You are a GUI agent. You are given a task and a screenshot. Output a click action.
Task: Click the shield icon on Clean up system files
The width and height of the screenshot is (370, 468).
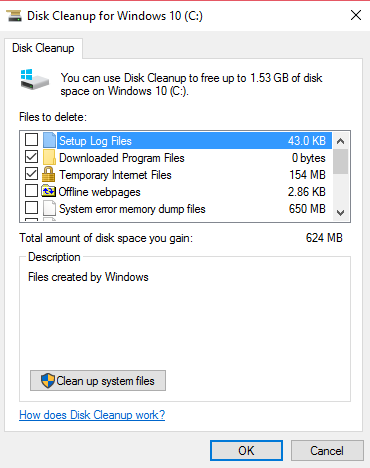(x=48, y=380)
